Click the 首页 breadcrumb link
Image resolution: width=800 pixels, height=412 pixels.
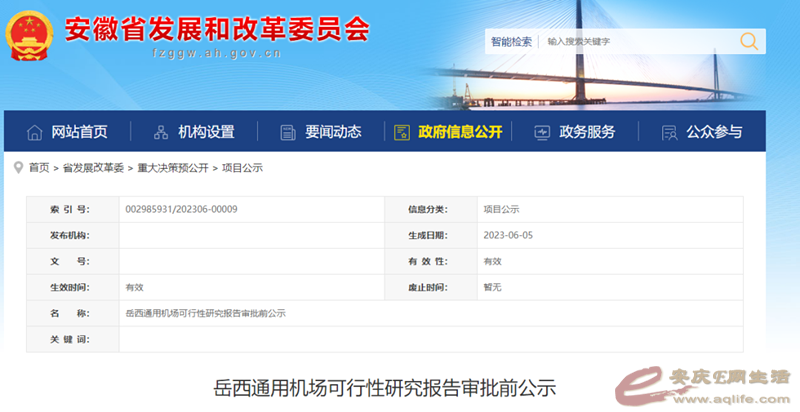coord(39,168)
